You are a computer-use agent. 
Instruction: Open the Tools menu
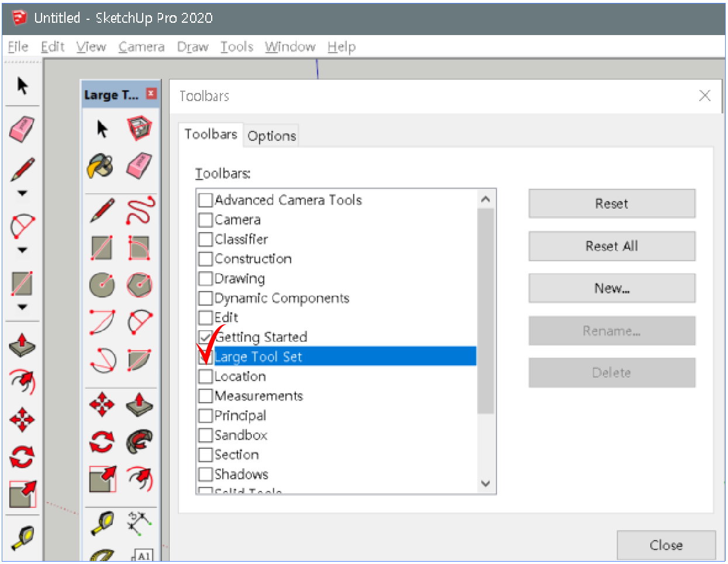(x=237, y=47)
